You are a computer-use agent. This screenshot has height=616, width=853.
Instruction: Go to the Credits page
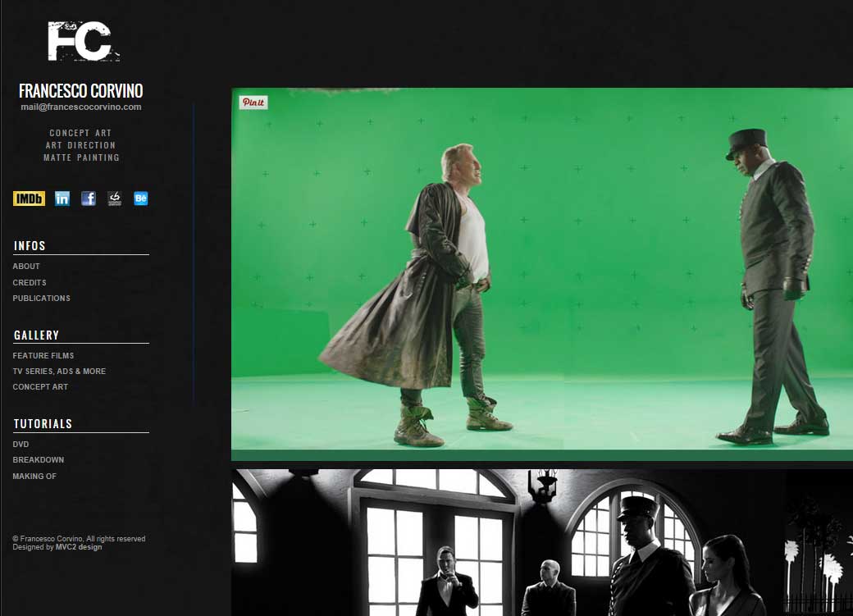click(x=30, y=283)
